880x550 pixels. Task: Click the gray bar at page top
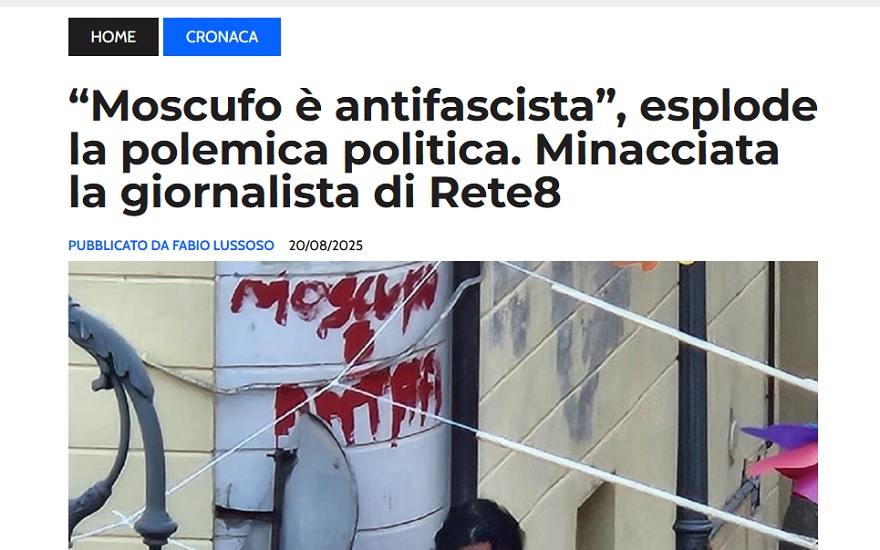click(440, 3)
